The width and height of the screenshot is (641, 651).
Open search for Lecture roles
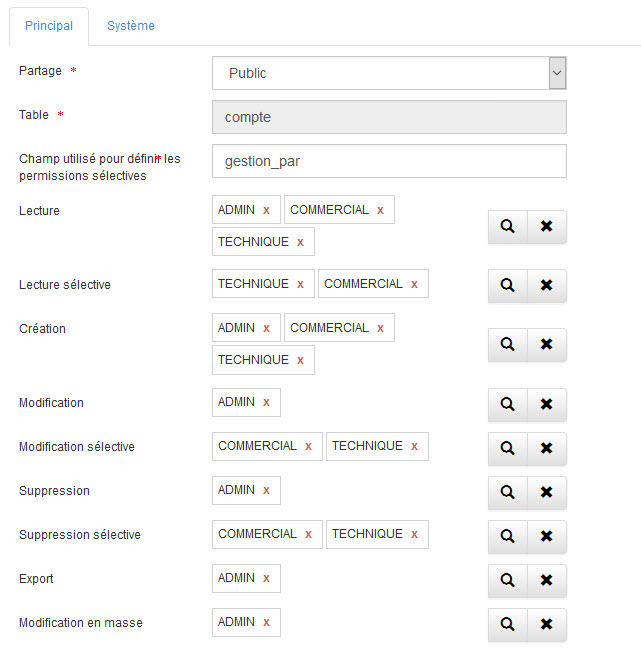[507, 227]
